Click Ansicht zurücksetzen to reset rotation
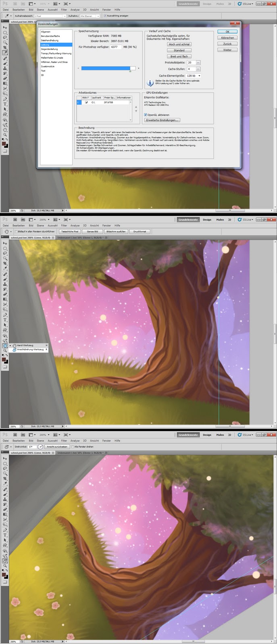Image resolution: width=277 pixels, height=644 pixels. pyautogui.click(x=57, y=447)
